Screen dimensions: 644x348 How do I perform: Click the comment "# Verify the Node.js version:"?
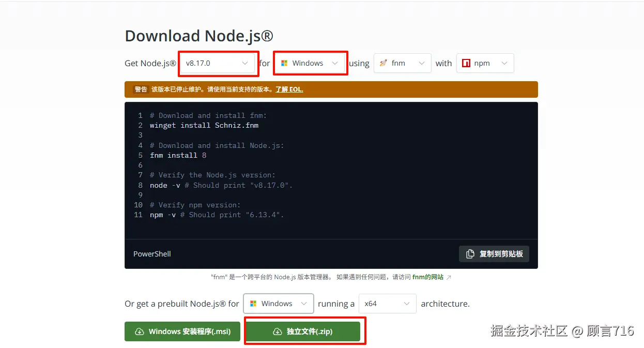pyautogui.click(x=213, y=175)
